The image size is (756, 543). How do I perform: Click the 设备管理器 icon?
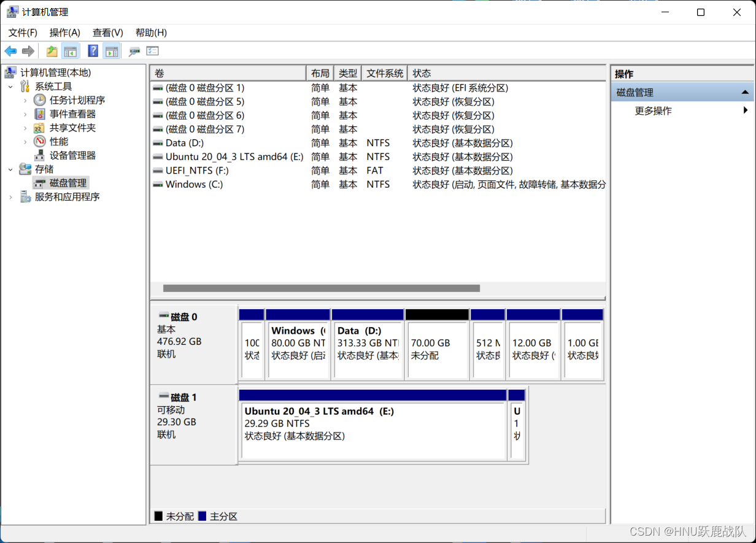pyautogui.click(x=40, y=155)
